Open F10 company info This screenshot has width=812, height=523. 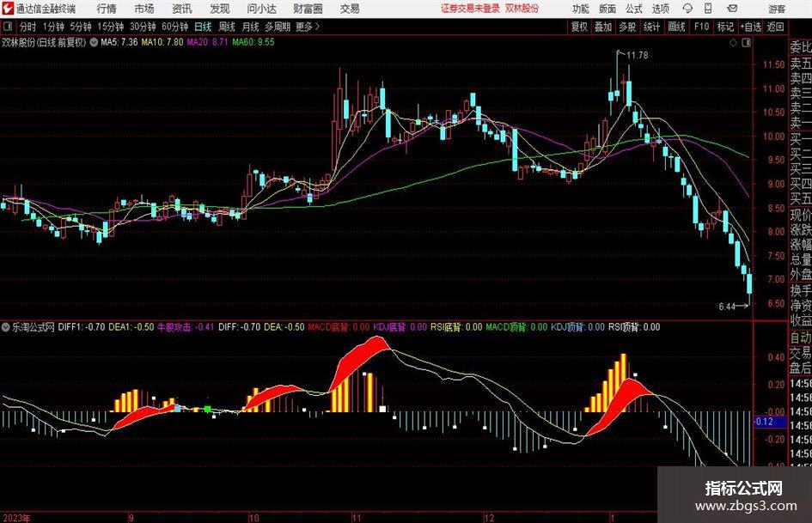pyautogui.click(x=701, y=27)
